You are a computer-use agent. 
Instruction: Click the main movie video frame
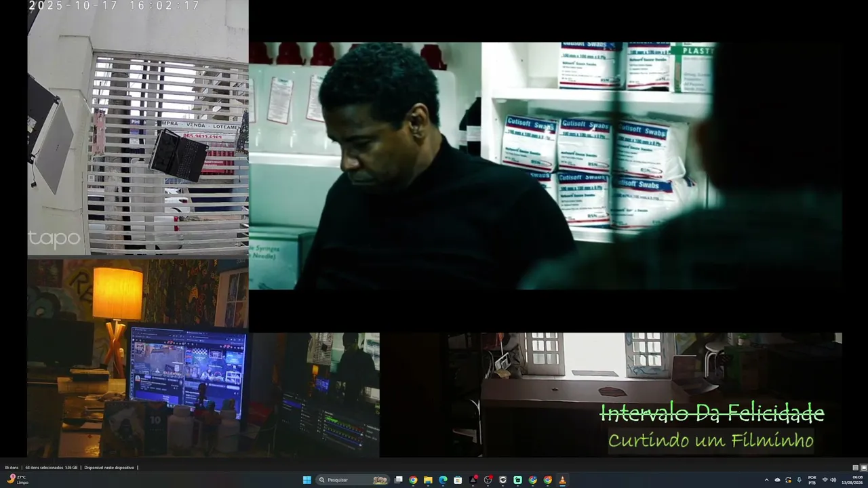click(545, 166)
